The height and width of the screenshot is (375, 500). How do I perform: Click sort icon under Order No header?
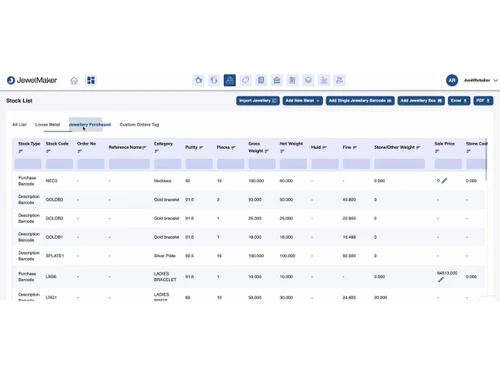point(79,151)
